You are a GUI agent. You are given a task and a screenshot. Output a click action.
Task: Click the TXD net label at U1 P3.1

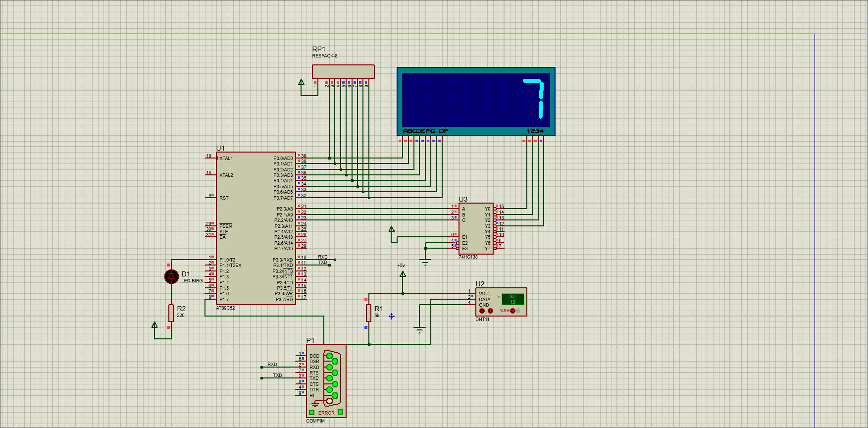click(323, 263)
